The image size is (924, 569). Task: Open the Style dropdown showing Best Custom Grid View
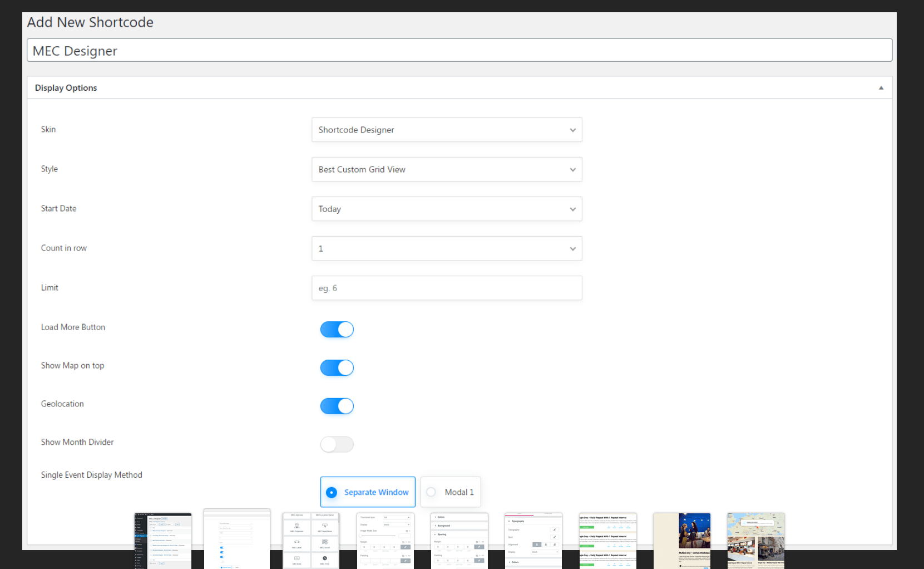[x=447, y=169]
